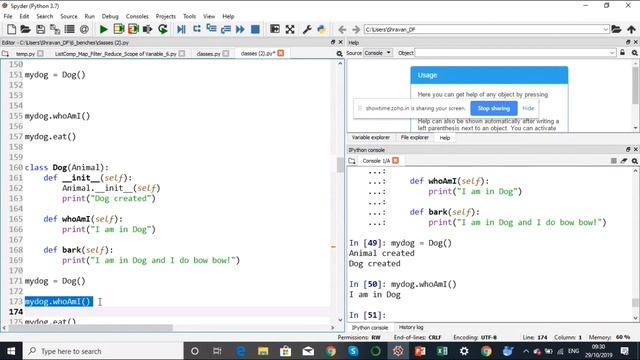Run the file with the green play icon
Viewport: 640px width, 360px height.
tap(104, 29)
